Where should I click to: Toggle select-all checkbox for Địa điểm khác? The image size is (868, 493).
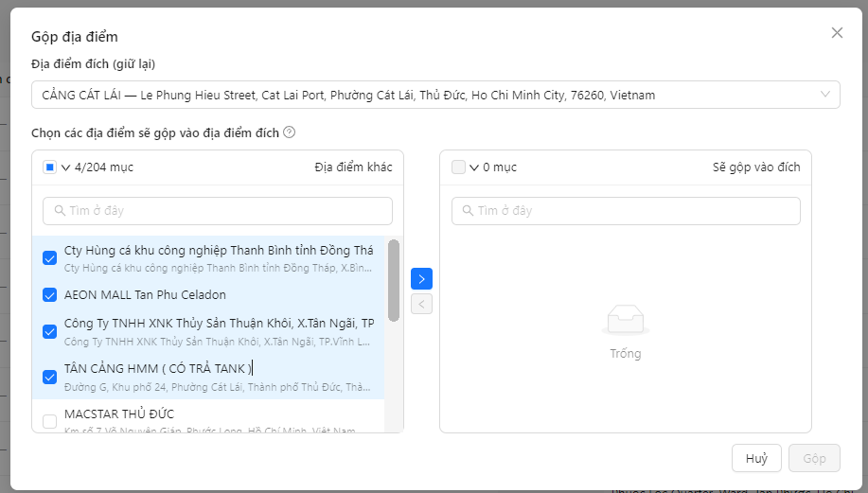click(50, 167)
